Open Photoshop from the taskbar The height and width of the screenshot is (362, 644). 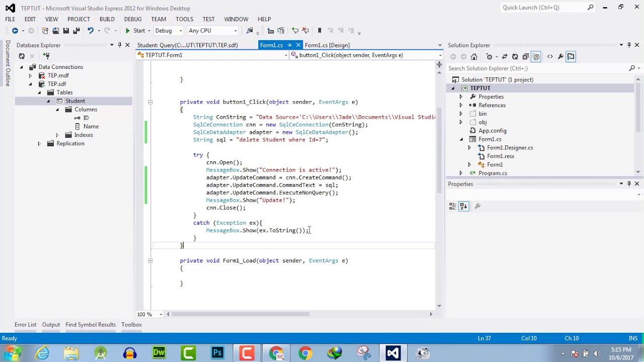tap(217, 353)
